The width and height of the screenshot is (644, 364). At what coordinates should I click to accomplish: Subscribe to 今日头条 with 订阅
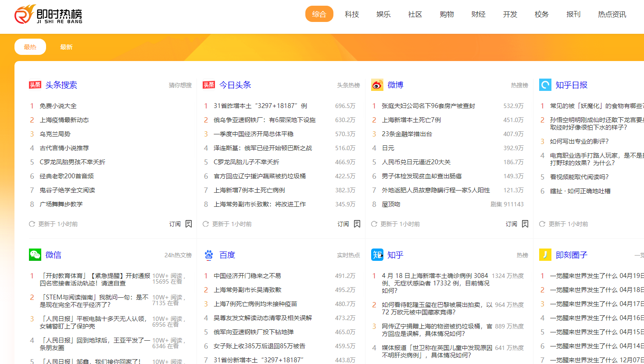tap(343, 224)
